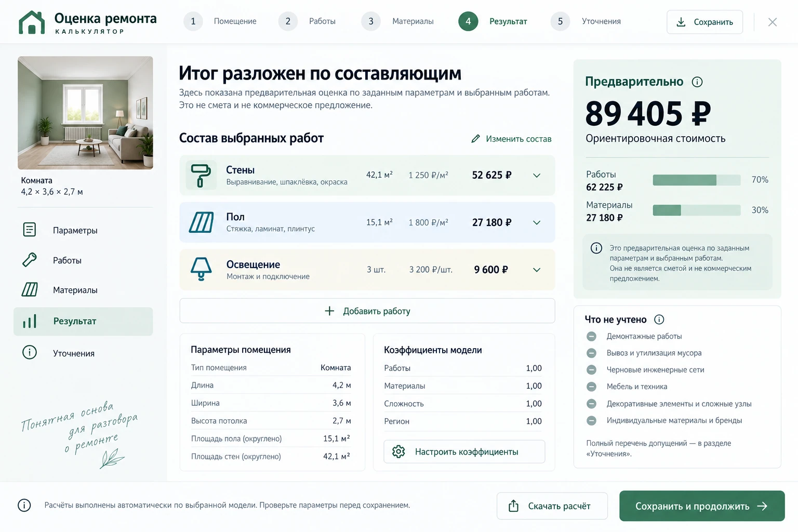Click the Материалы 30% progress bar
The width and height of the screenshot is (798, 532).
point(697,210)
